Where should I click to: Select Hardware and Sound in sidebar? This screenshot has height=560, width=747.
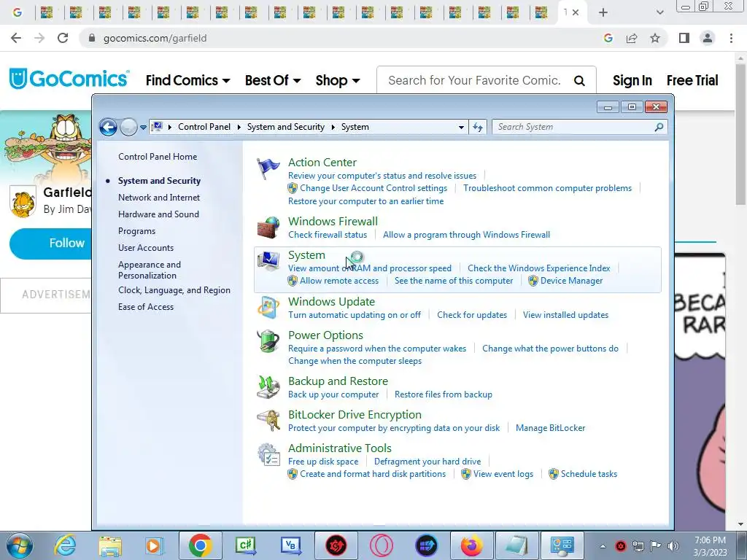(158, 214)
